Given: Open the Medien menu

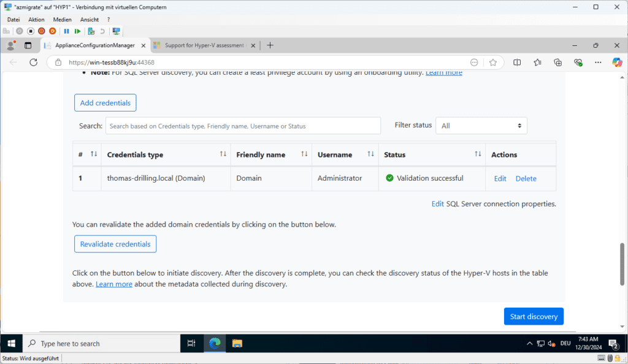Looking at the screenshot, I should coord(62,19).
